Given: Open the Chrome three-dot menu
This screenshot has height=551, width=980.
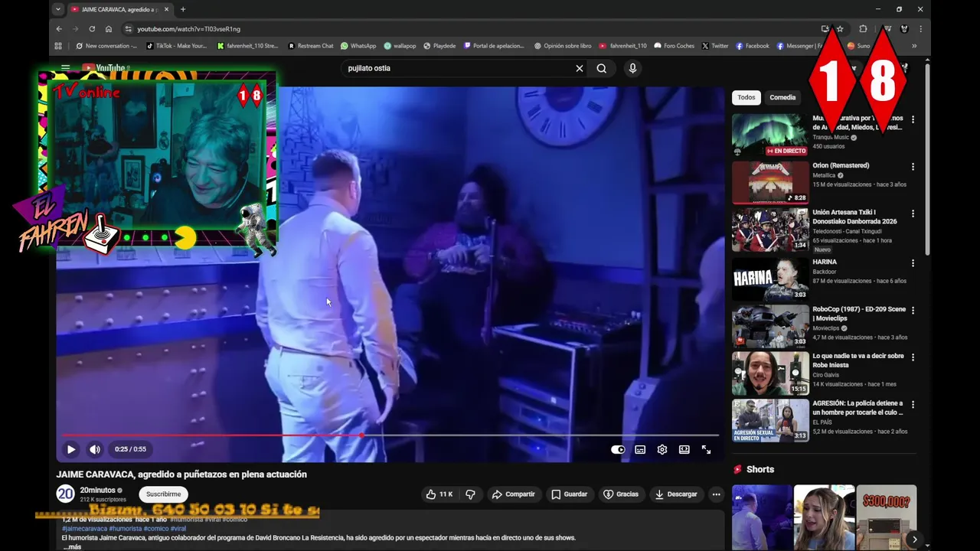Looking at the screenshot, I should (920, 29).
